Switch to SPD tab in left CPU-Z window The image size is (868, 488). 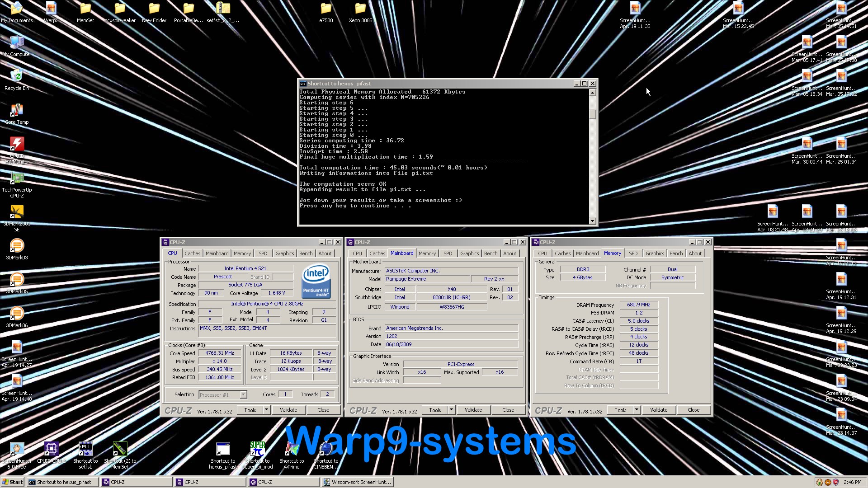click(x=263, y=253)
